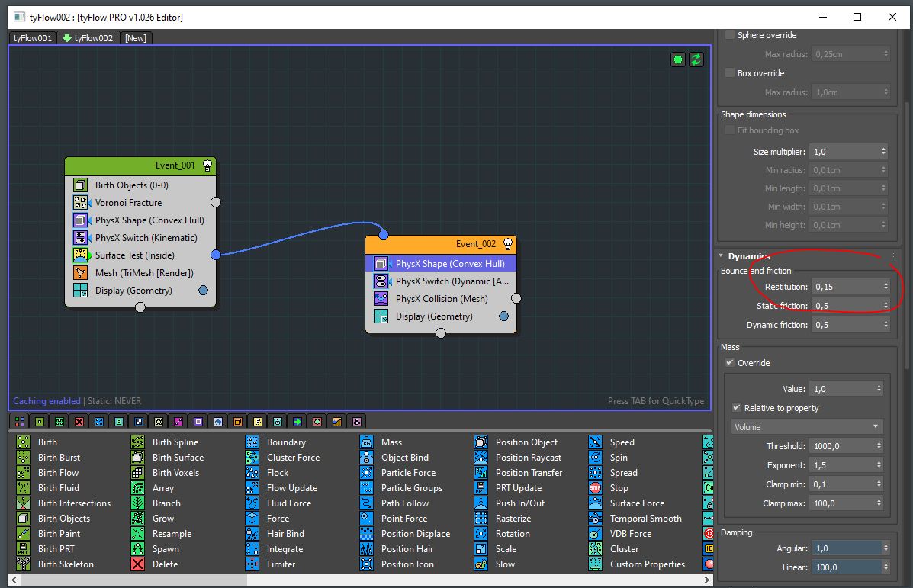Image resolution: width=913 pixels, height=588 pixels.
Task: Adjust the Restitution spinner arrows
Action: pyautogui.click(x=886, y=287)
